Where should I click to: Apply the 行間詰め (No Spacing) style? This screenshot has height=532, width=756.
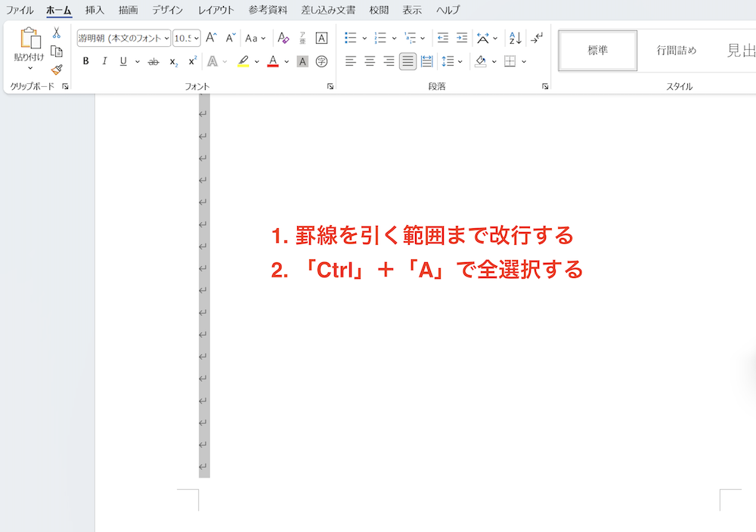(x=677, y=50)
